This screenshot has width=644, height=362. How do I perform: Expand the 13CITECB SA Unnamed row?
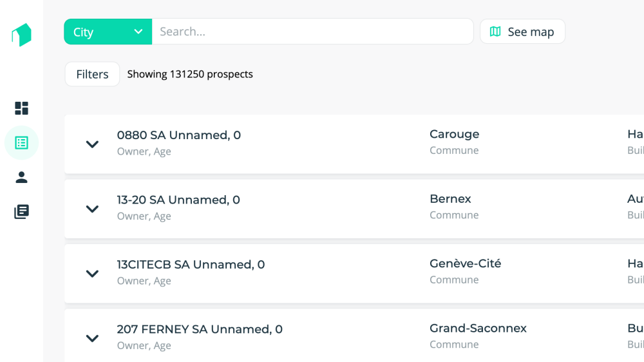(x=92, y=274)
